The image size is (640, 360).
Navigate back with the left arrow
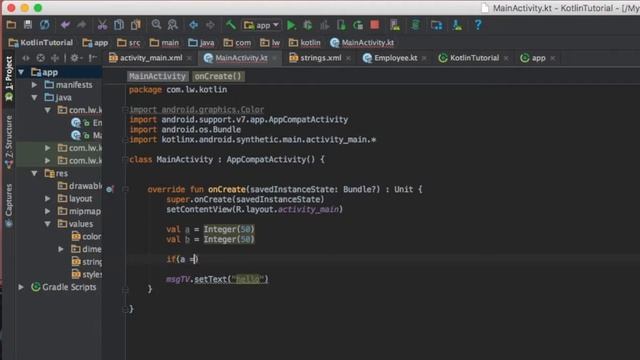(193, 25)
